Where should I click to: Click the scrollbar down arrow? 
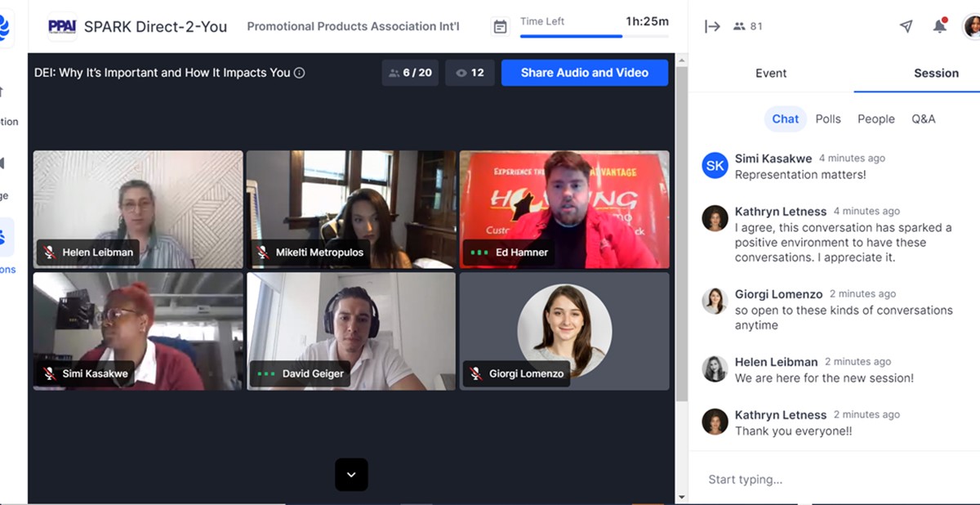[x=682, y=497]
